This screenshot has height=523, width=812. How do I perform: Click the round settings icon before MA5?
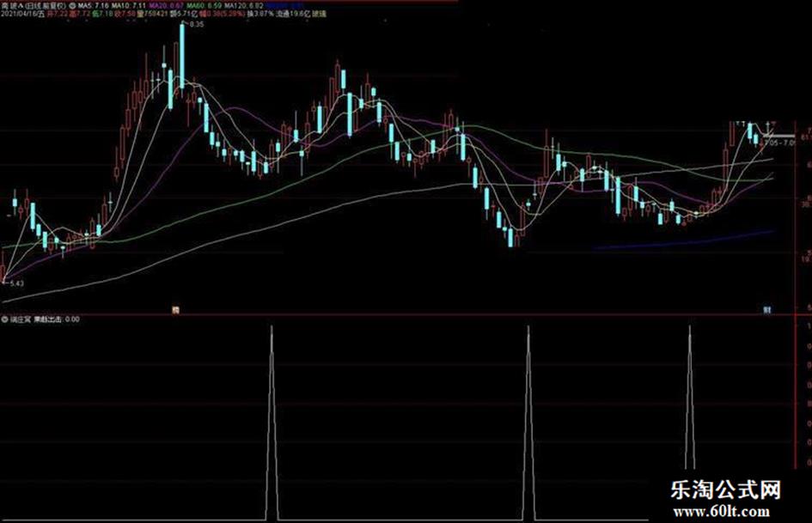tap(71, 6)
